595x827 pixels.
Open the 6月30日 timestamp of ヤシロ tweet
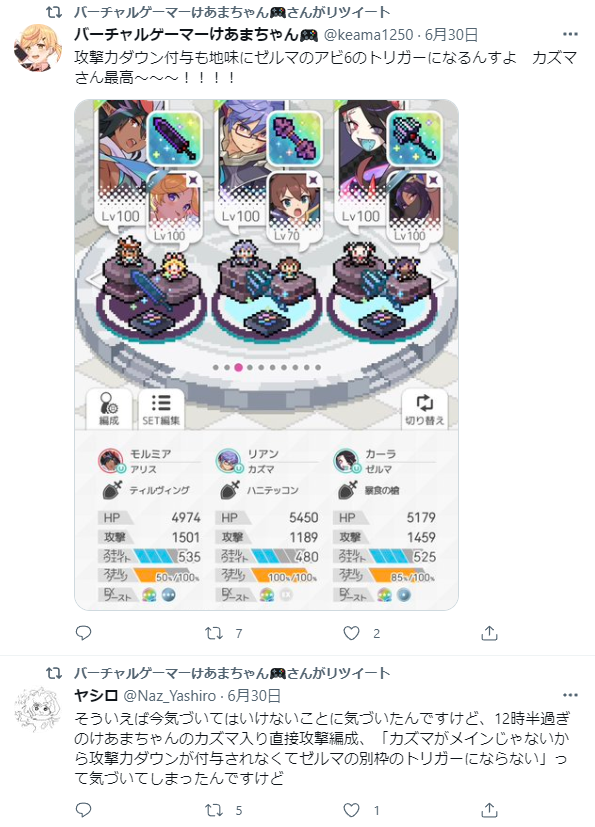tap(254, 696)
